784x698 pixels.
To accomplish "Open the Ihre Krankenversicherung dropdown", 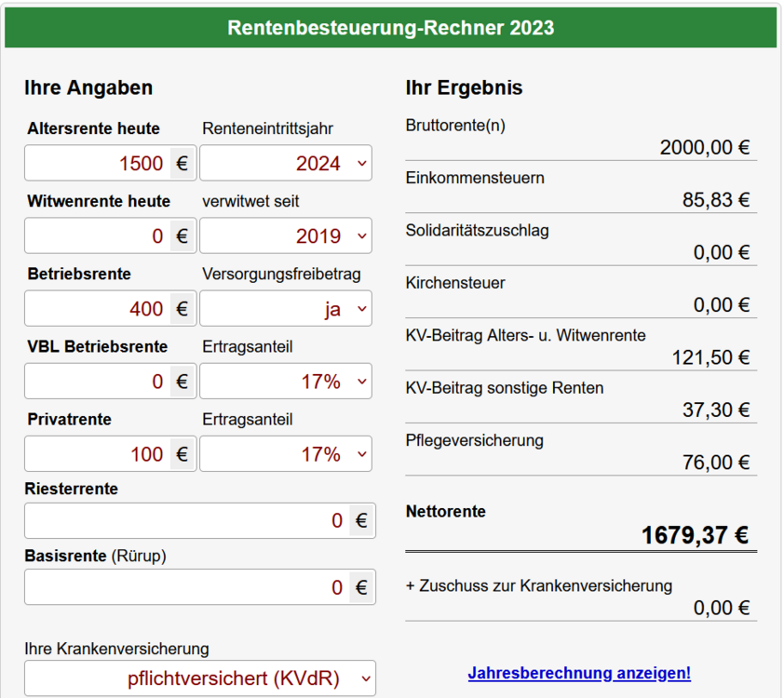I will pyautogui.click(x=200, y=678).
